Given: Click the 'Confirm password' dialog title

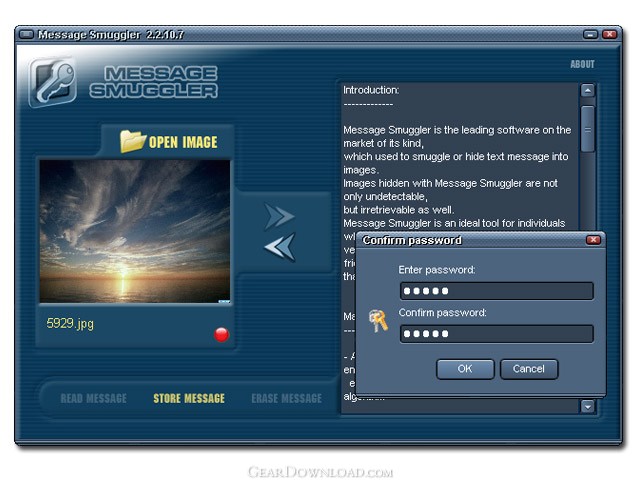Looking at the screenshot, I should tap(412, 240).
